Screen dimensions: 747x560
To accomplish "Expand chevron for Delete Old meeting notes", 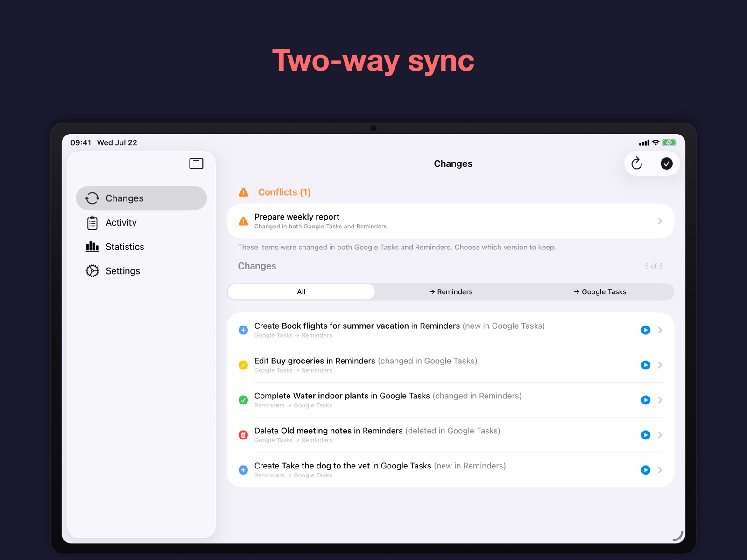I will click(x=660, y=435).
